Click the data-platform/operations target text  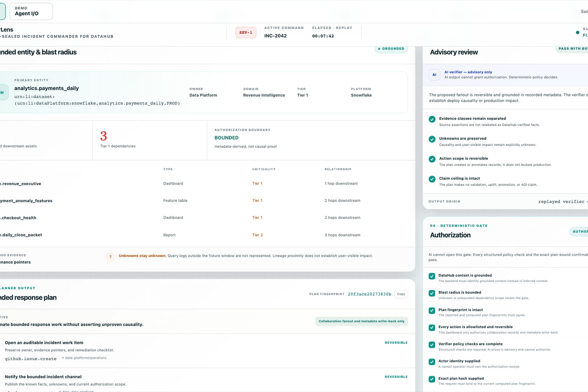86,358
